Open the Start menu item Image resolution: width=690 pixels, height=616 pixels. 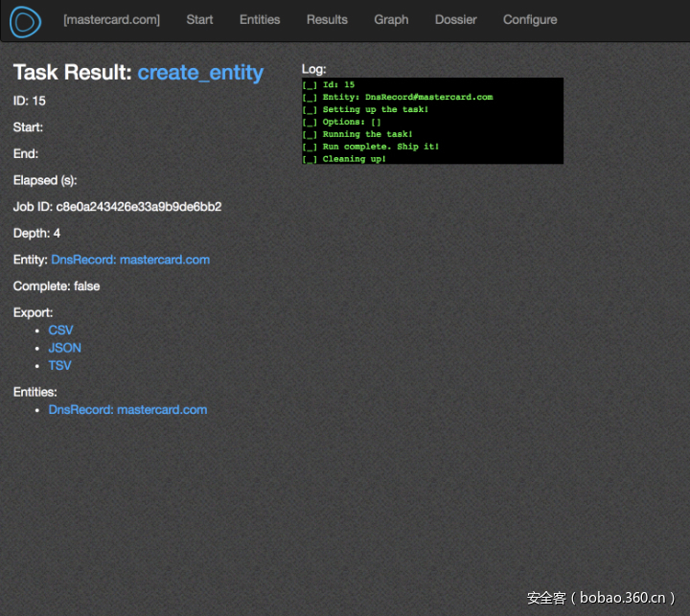click(199, 19)
